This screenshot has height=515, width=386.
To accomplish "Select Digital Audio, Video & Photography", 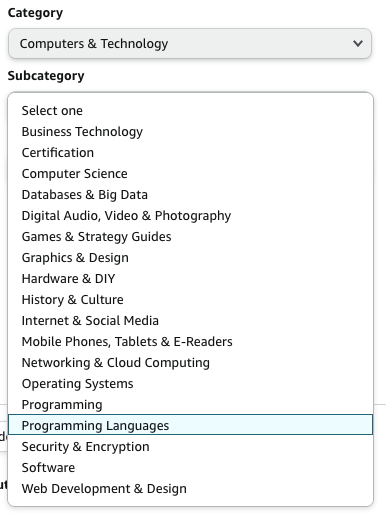I will [x=190, y=216].
